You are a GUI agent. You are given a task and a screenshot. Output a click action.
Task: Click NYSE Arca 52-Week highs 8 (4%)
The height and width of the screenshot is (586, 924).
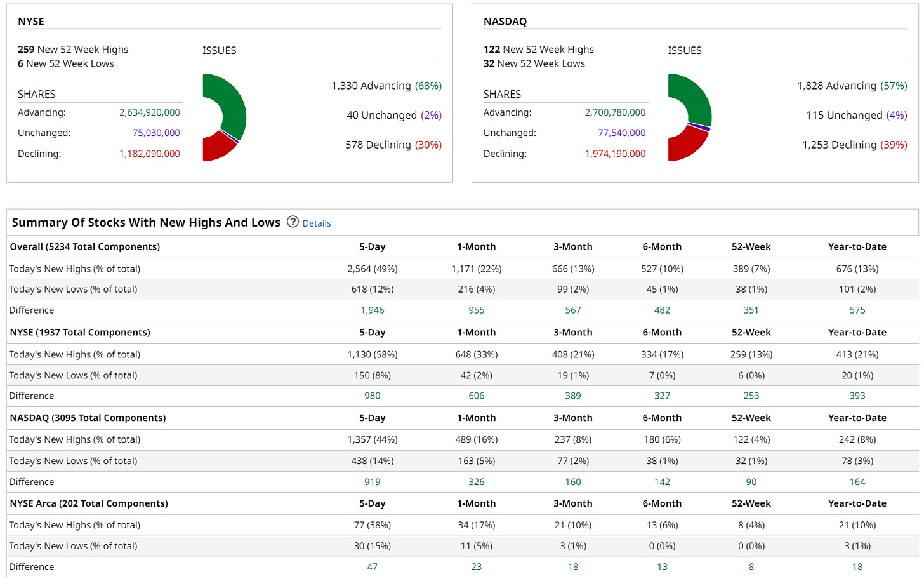(x=751, y=525)
